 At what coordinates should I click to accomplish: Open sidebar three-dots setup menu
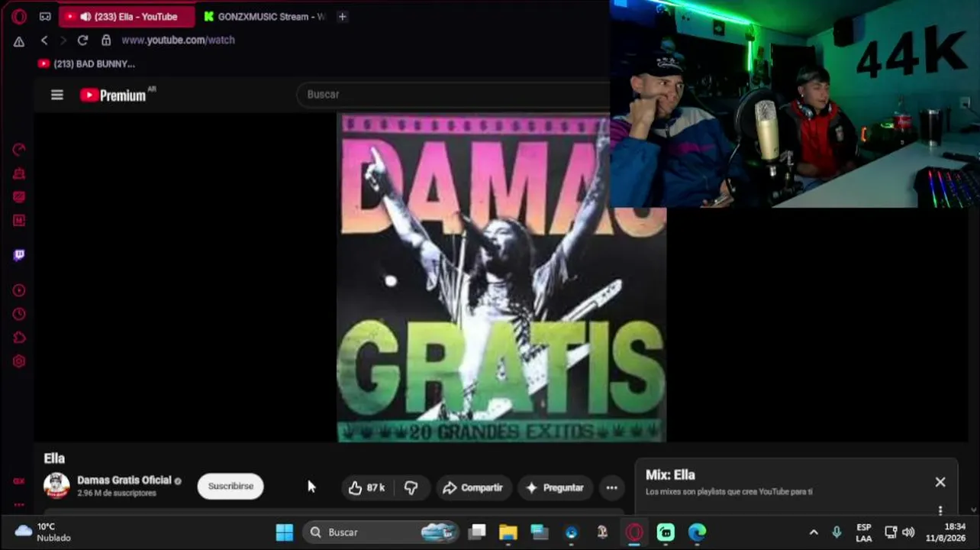click(x=19, y=505)
